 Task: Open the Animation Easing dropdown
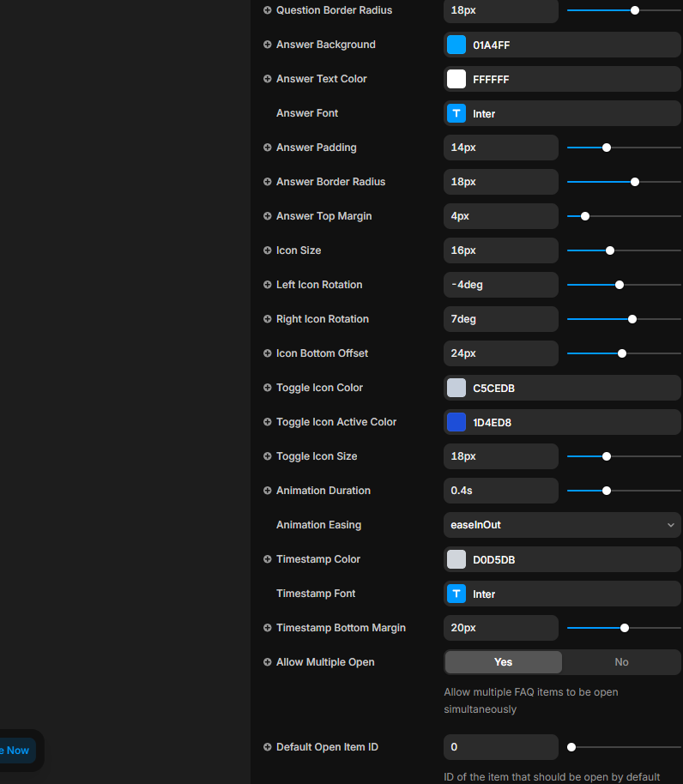[562, 525]
